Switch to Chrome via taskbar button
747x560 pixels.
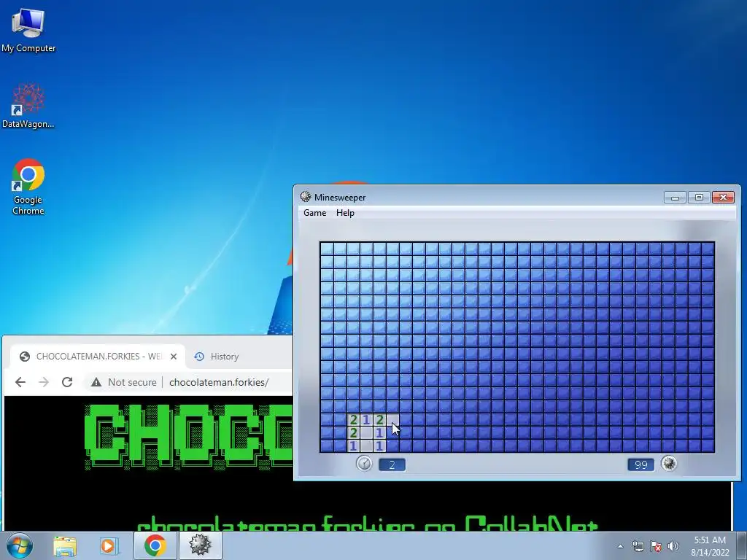(155, 545)
